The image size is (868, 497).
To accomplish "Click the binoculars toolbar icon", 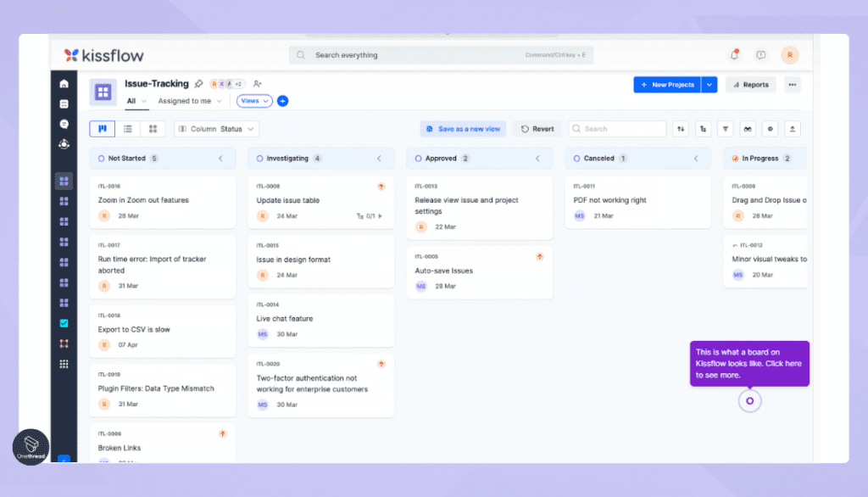I will point(748,129).
